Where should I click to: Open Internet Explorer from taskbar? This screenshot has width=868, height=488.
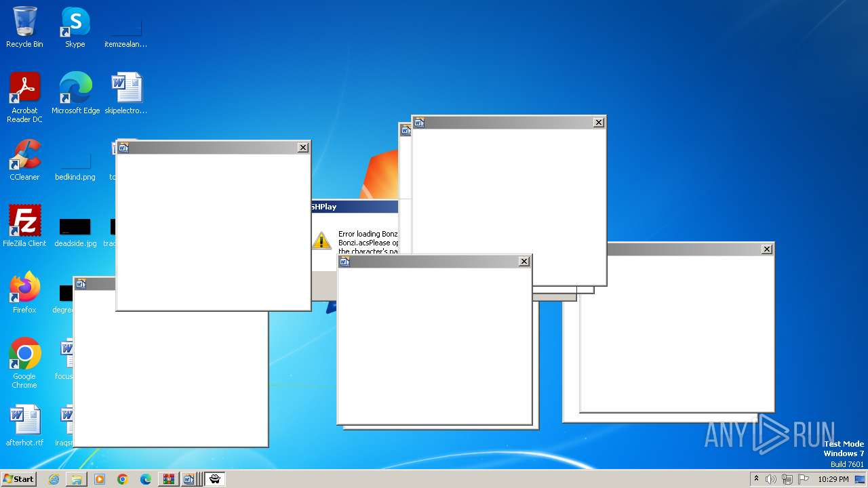54,479
